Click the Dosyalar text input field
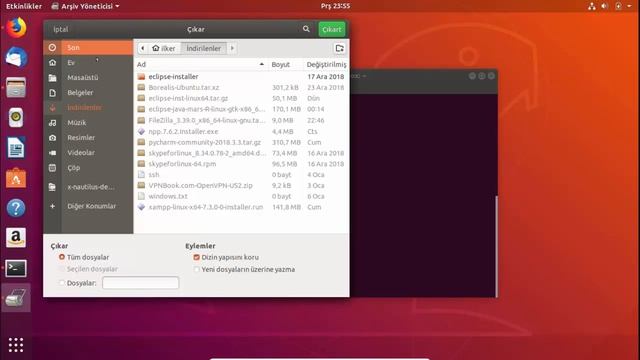Viewport: 640px width, 360px height. (140, 283)
